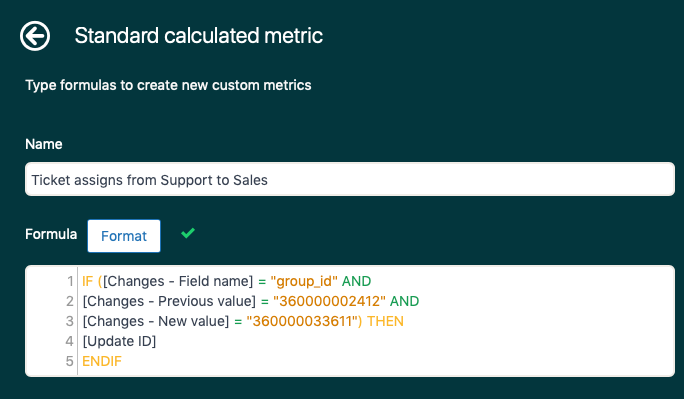
Task: Click [Update ID] in the formula
Action: [119, 341]
